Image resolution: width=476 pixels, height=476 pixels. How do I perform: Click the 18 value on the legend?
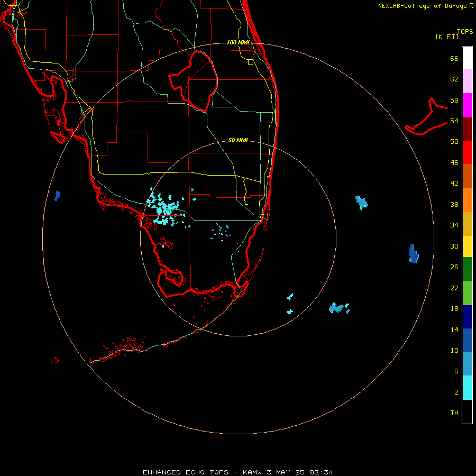click(x=454, y=309)
